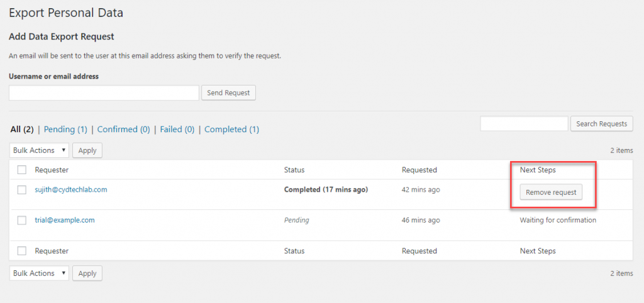The image size is (644, 303).
Task: Filter by Confirmed (0) requests
Action: pyautogui.click(x=123, y=129)
